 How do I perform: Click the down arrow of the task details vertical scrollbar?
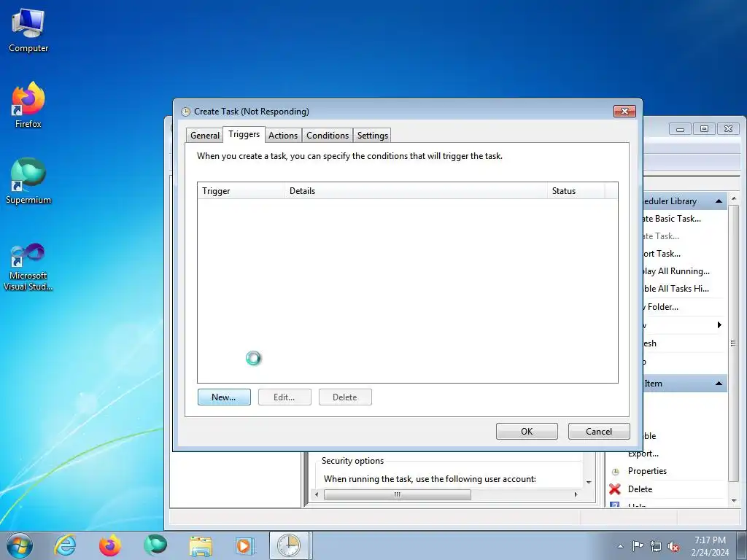tap(589, 483)
